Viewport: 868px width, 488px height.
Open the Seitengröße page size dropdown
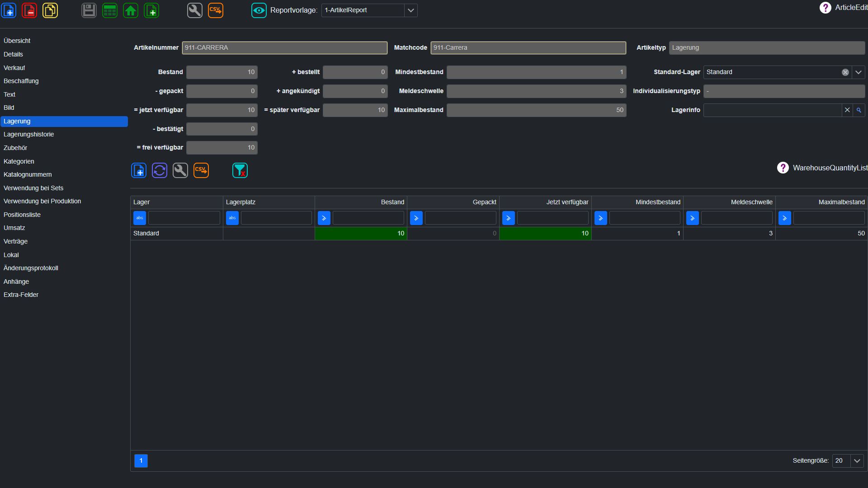[x=857, y=461]
